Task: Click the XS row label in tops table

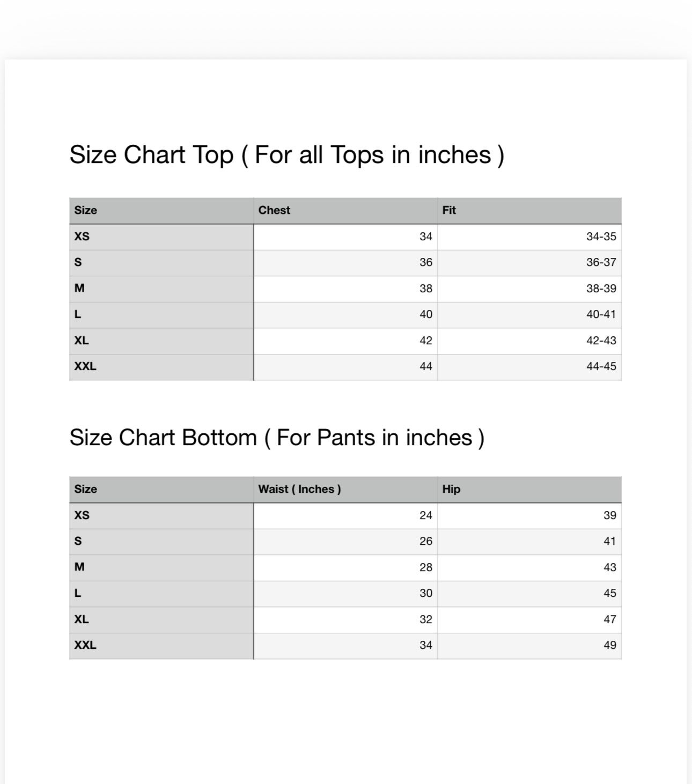Action: [x=82, y=236]
